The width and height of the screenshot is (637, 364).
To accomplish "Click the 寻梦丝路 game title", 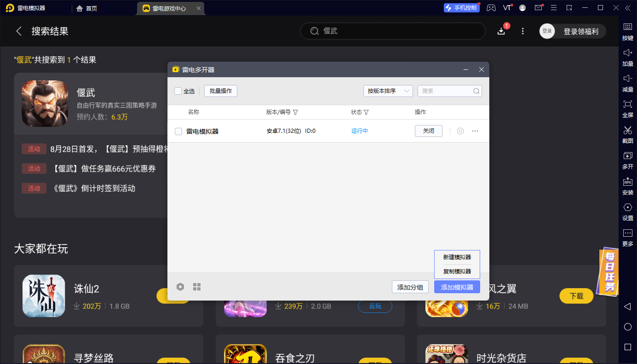I will point(94,358).
